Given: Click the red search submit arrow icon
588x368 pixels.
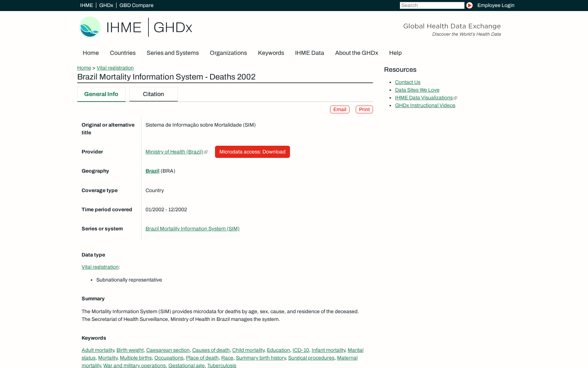Looking at the screenshot, I should [469, 5].
